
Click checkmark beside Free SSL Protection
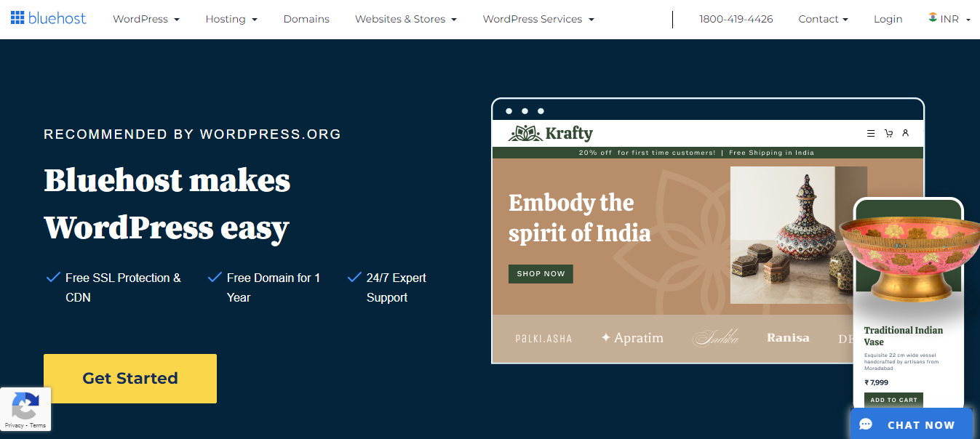tap(52, 277)
